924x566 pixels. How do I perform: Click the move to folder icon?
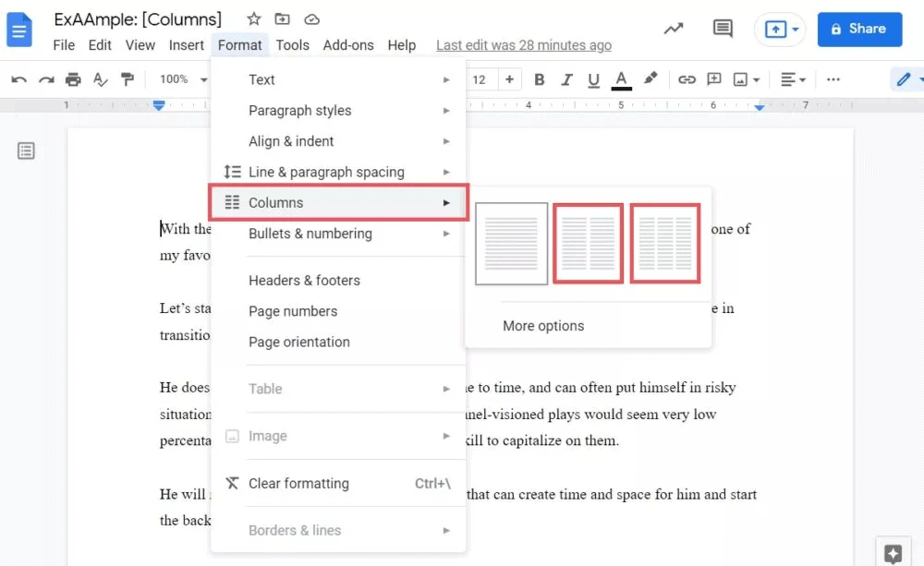click(282, 19)
